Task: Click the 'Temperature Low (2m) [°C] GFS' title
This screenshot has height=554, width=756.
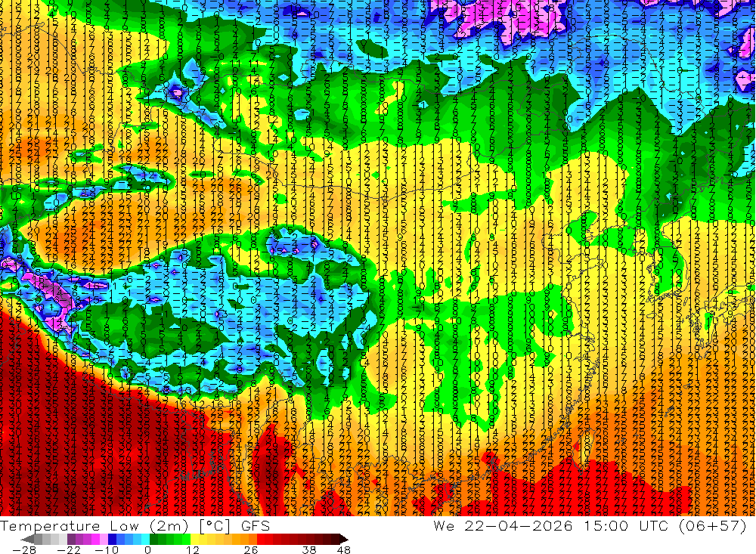Action: coord(135,525)
